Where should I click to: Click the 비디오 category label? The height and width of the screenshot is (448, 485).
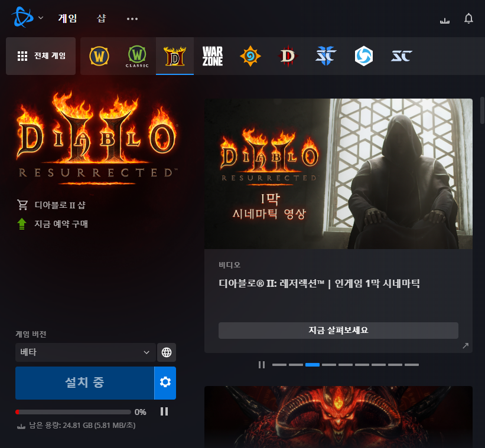click(230, 265)
